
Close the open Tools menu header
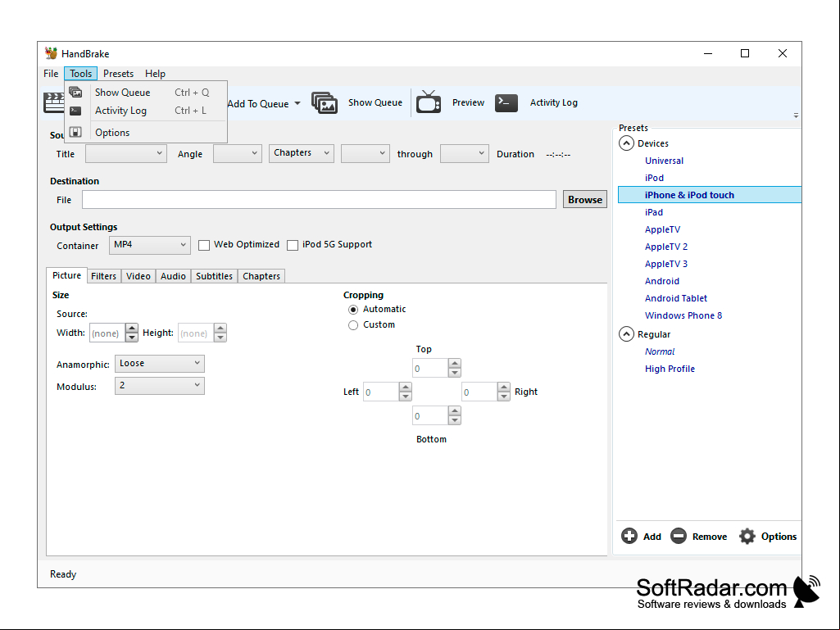[x=80, y=74]
